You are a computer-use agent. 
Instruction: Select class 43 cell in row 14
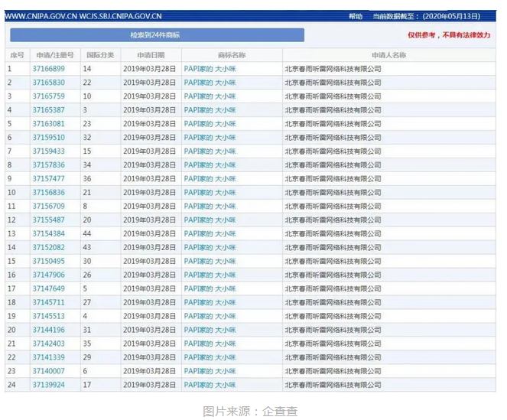click(100, 248)
